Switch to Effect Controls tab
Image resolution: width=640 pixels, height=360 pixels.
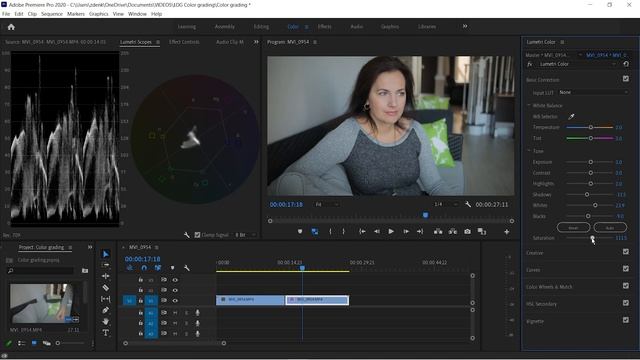(x=184, y=42)
